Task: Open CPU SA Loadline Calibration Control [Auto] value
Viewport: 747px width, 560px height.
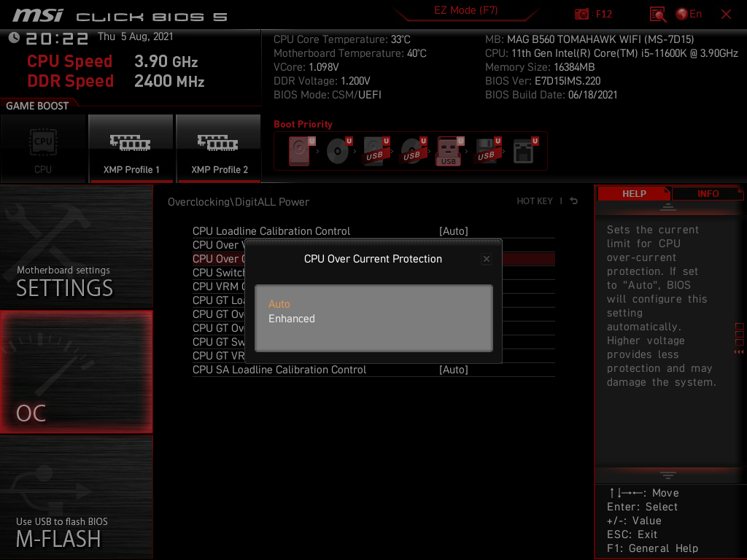Action: [454, 370]
